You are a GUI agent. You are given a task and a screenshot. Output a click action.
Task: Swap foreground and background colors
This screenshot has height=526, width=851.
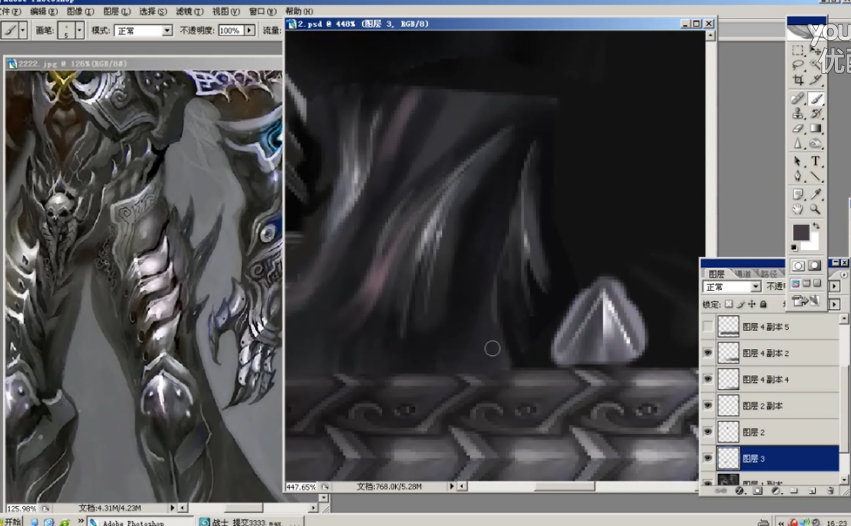tap(816, 225)
